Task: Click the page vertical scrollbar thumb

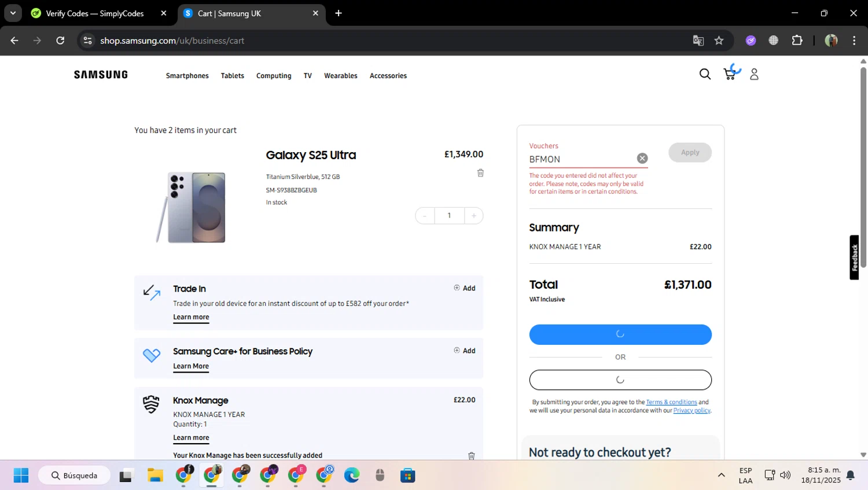Action: click(x=863, y=167)
